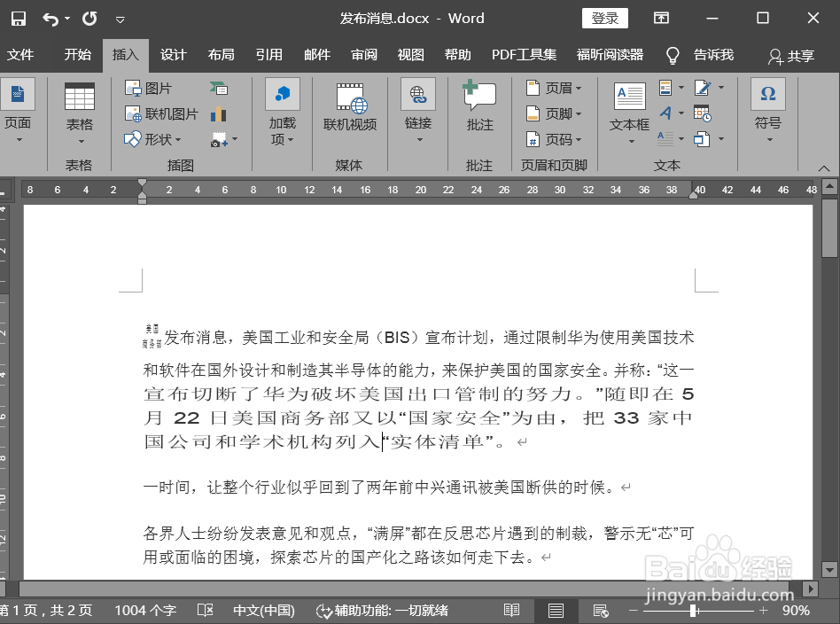Viewport: 840px width, 624px height.
Task: Switch to the 布局 Layout tab
Action: [221, 55]
